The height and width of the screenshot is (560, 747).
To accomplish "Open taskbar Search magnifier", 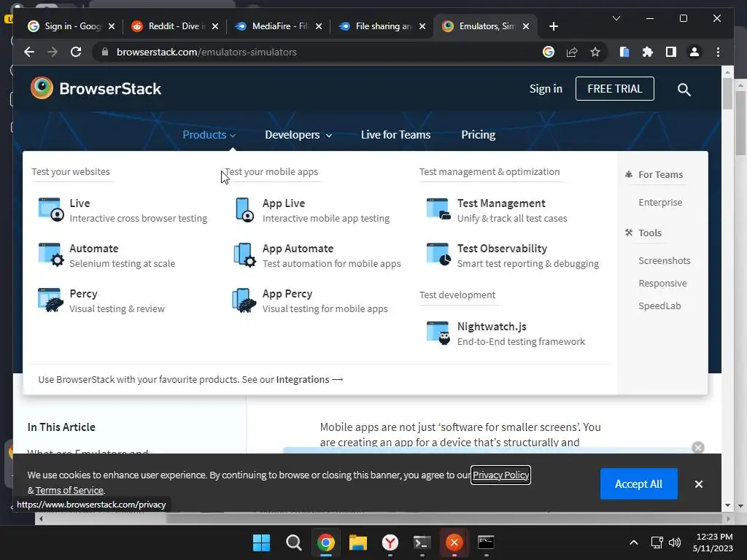I will point(293,542).
